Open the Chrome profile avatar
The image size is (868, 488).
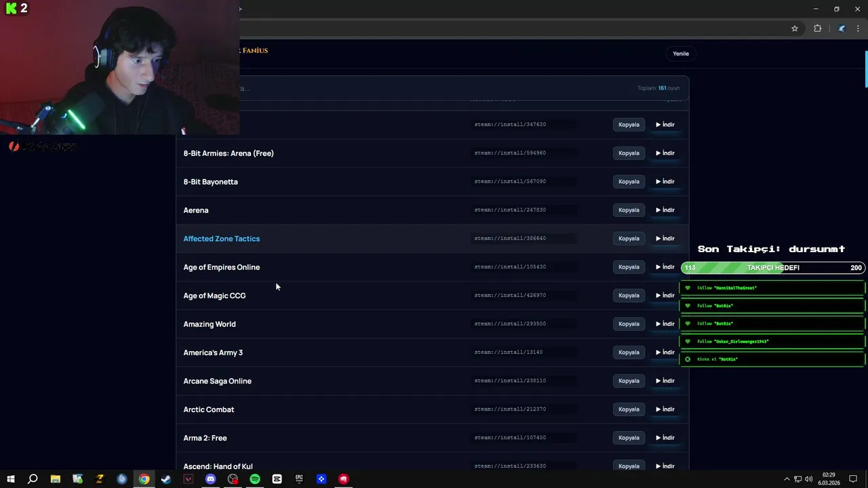pyautogui.click(x=842, y=28)
